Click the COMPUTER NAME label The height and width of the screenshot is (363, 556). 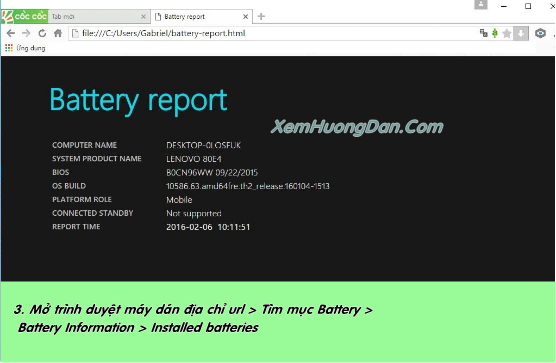pos(84,145)
